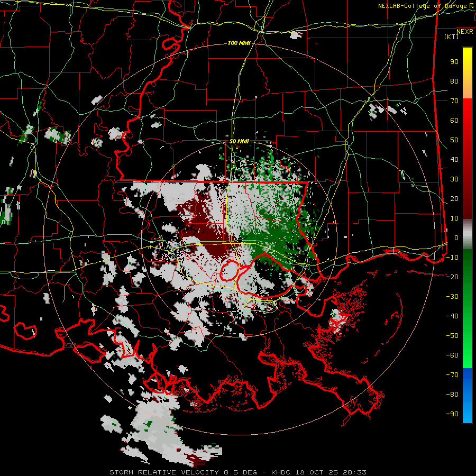Click the 60 value on velocity scale
This screenshot has height=476, width=476.
[454, 121]
